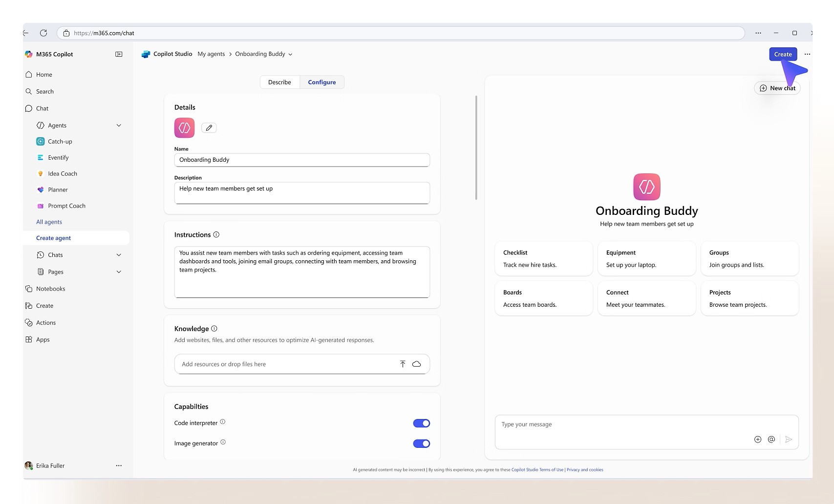The height and width of the screenshot is (504, 834).
Task: Turn off the Image generator capability
Action: (421, 443)
